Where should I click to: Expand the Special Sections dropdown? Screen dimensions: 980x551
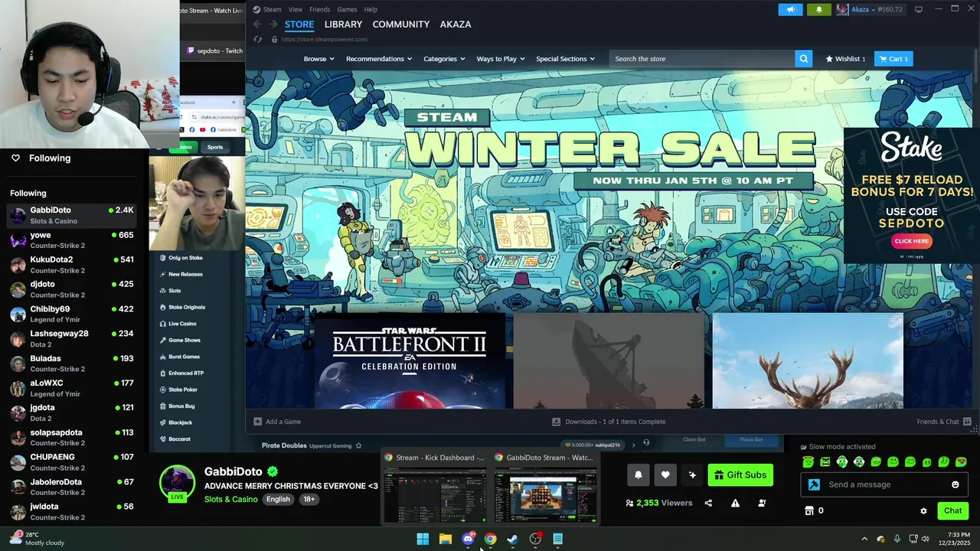tap(566, 58)
